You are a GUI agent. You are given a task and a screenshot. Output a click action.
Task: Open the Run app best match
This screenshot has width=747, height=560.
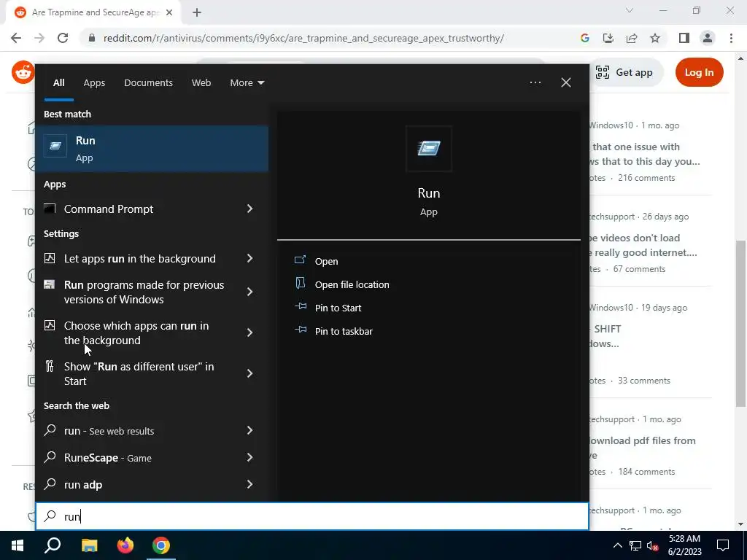pos(152,149)
